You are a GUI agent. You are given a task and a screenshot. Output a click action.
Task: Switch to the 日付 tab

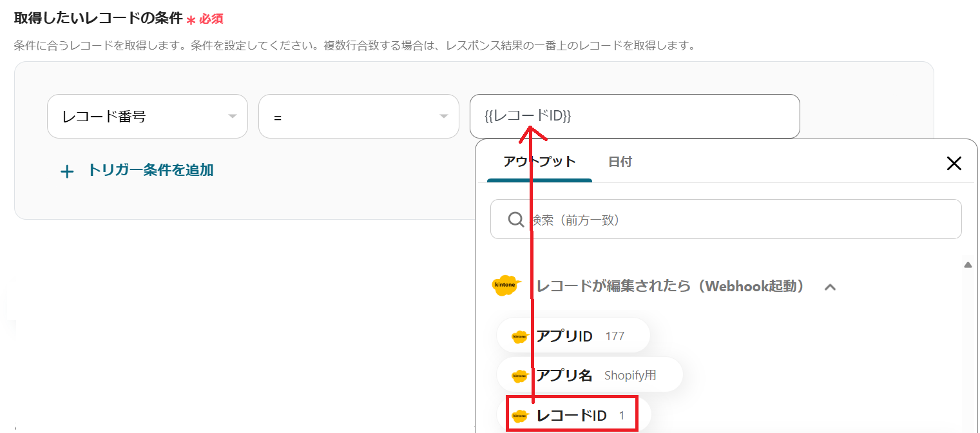click(x=620, y=162)
